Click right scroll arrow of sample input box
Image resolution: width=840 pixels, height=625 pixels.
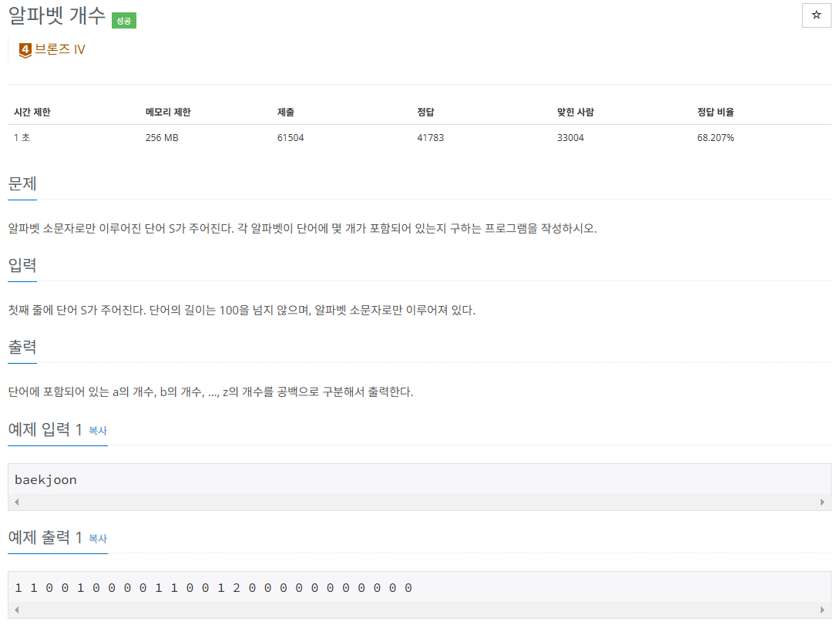[x=822, y=502]
